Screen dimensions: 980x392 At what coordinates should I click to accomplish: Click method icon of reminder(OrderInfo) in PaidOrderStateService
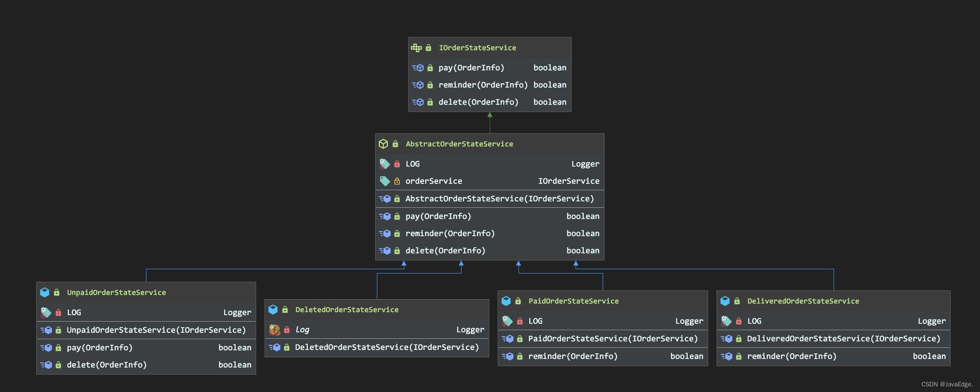coord(508,356)
